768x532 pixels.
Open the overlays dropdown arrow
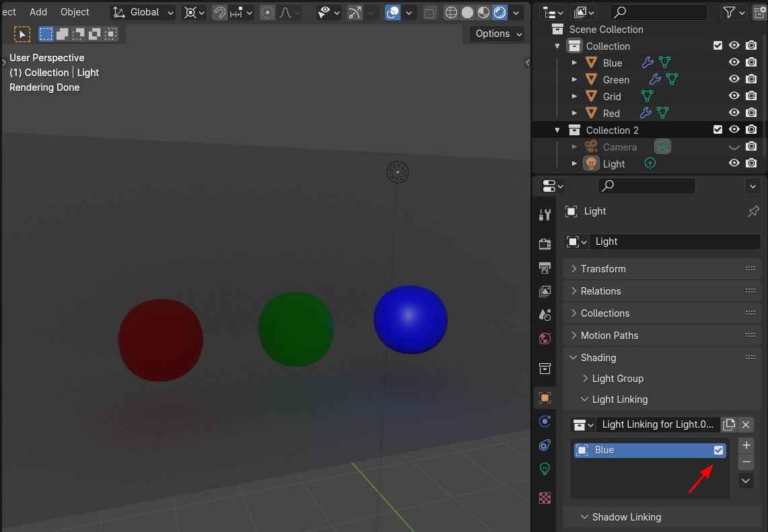pyautogui.click(x=409, y=12)
